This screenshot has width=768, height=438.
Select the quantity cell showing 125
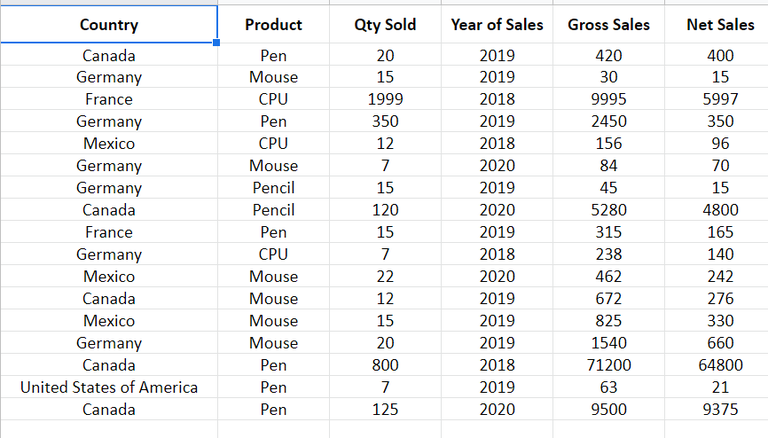pos(385,409)
